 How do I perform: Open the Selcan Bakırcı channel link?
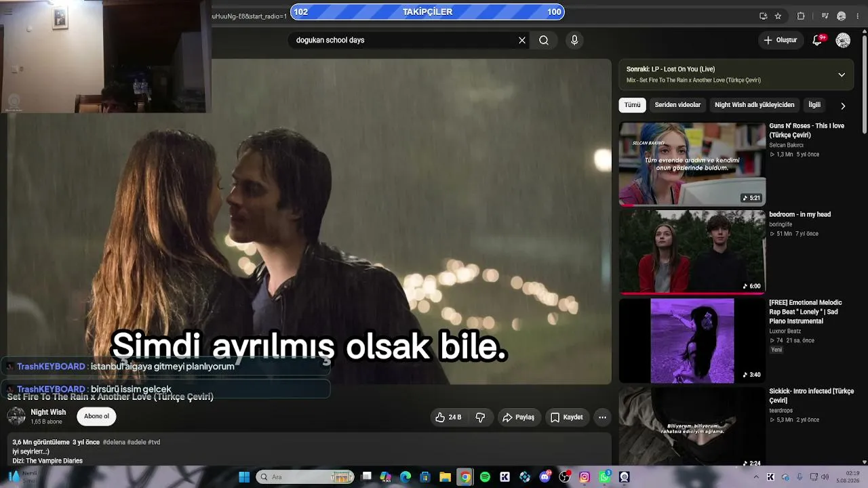[786, 145]
